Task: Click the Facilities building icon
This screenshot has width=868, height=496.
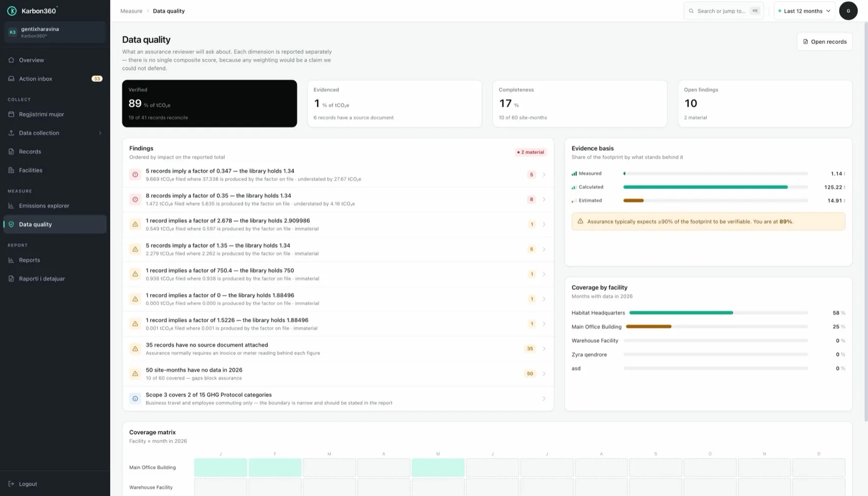Action: (11, 170)
